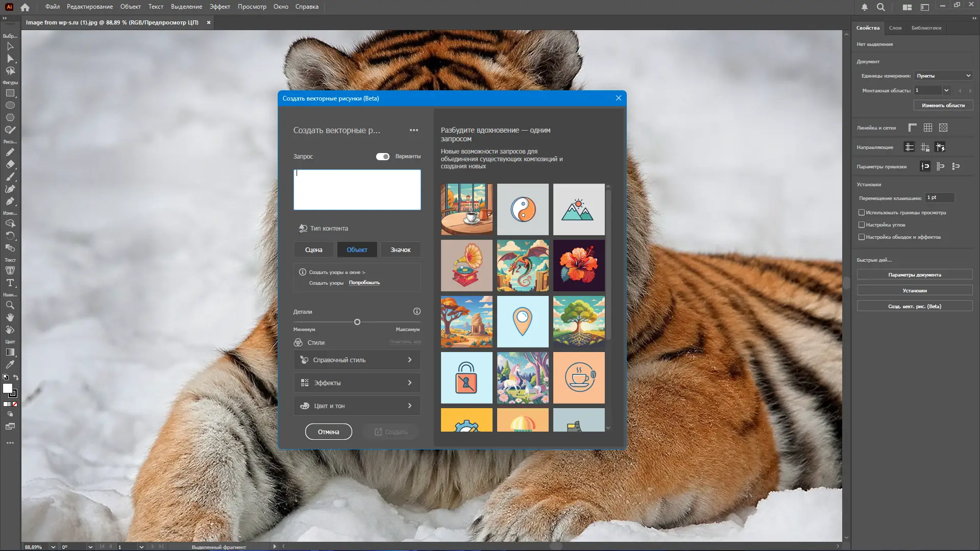
Task: Check the Настройка углов option
Action: coord(862,224)
